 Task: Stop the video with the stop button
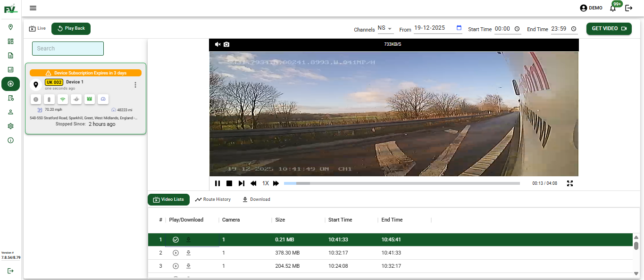tap(229, 183)
